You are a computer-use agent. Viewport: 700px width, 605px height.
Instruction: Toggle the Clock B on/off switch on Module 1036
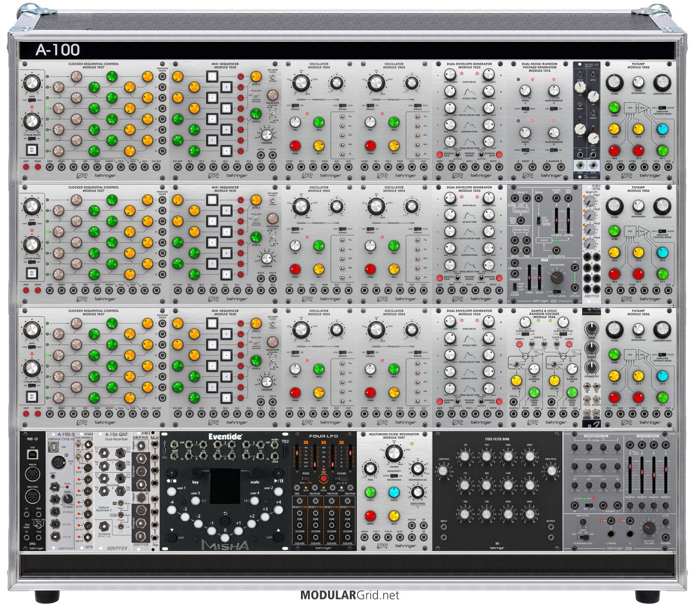(x=557, y=344)
